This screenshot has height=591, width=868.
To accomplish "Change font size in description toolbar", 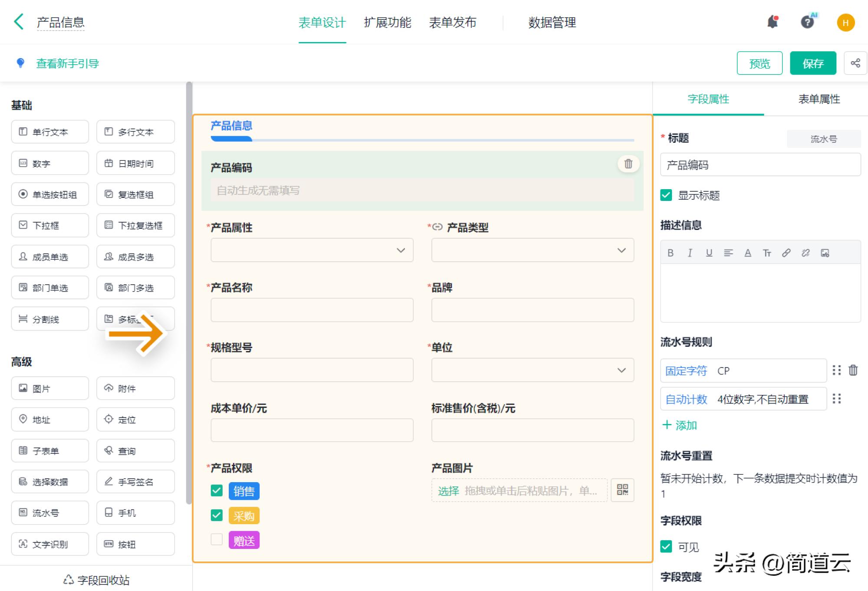I will [x=767, y=253].
